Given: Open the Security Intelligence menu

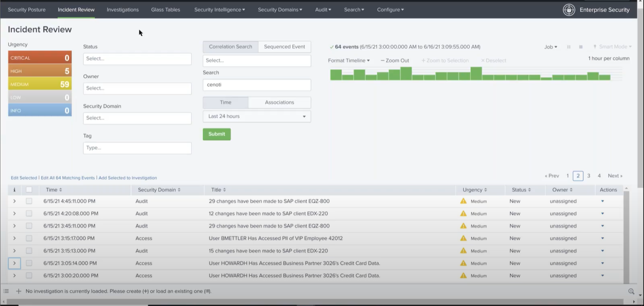Looking at the screenshot, I should click(x=220, y=9).
